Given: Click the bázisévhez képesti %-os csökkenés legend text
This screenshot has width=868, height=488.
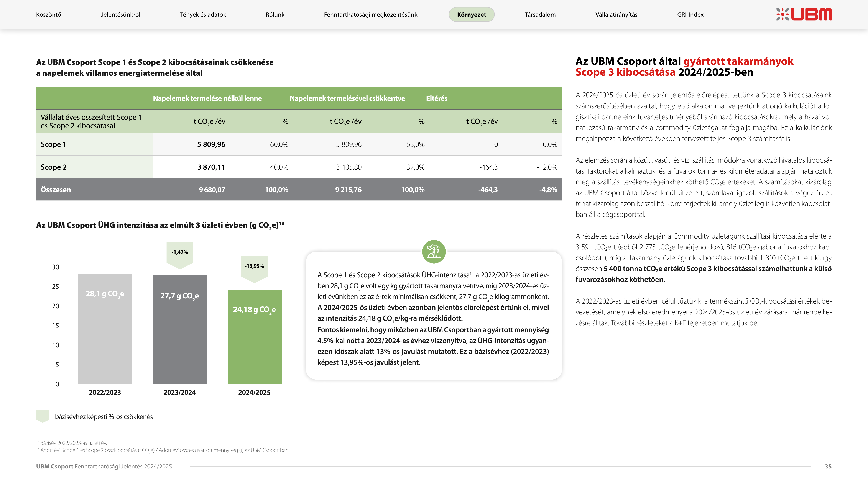Looking at the screenshot, I should 104,417.
